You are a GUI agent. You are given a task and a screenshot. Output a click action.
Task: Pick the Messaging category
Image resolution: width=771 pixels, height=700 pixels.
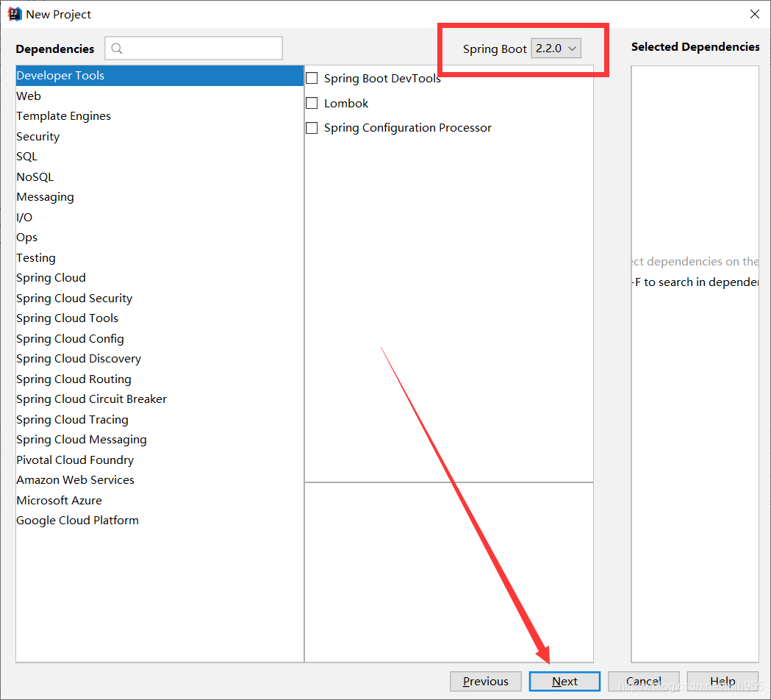(x=159, y=197)
